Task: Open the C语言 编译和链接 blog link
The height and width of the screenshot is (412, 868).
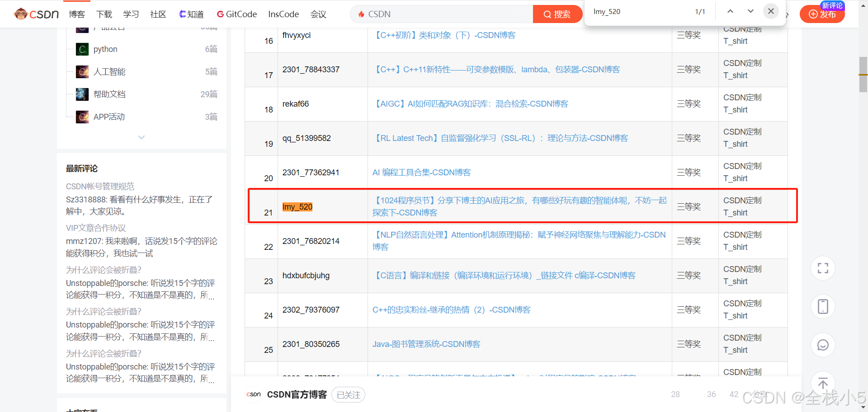Action: click(x=504, y=276)
